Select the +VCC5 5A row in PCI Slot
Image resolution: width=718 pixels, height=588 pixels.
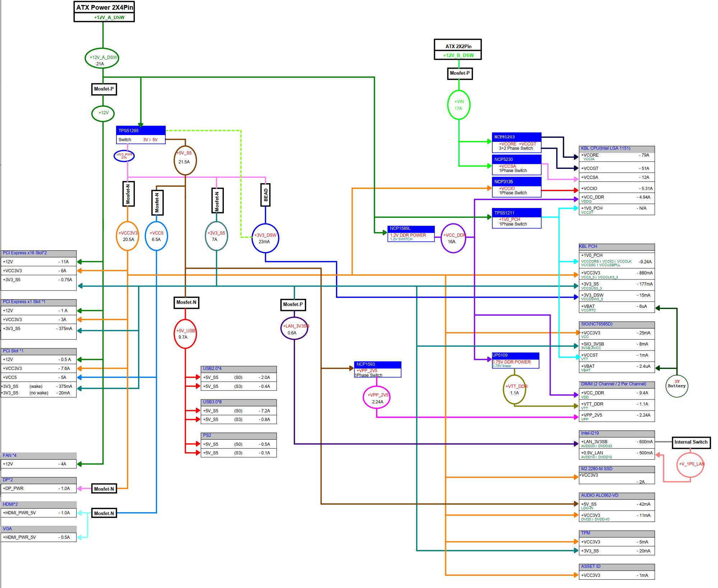coord(38,378)
